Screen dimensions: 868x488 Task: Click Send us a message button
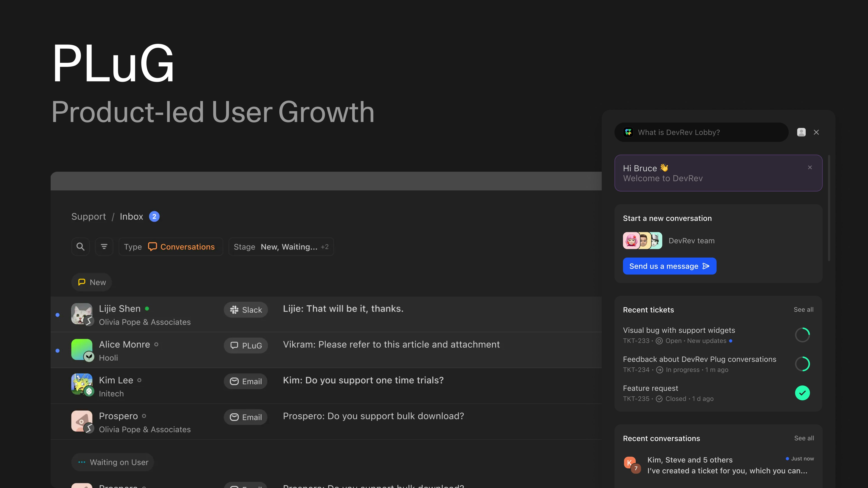[670, 266]
